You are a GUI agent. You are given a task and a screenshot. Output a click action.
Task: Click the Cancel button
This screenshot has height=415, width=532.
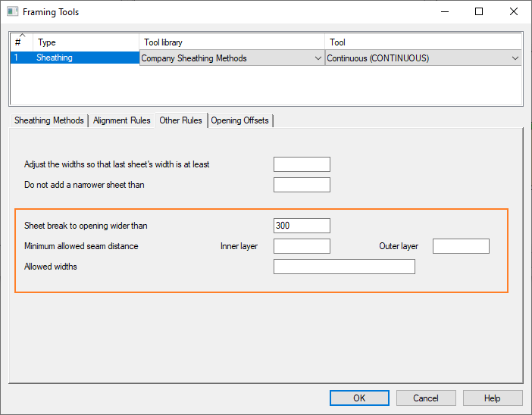(x=426, y=398)
